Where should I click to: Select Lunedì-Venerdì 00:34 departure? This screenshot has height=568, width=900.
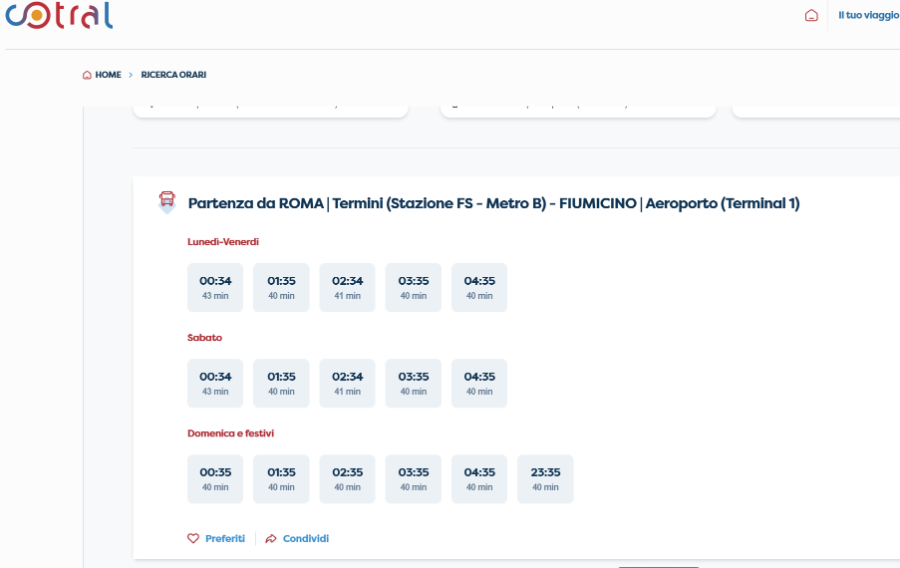pyautogui.click(x=215, y=287)
